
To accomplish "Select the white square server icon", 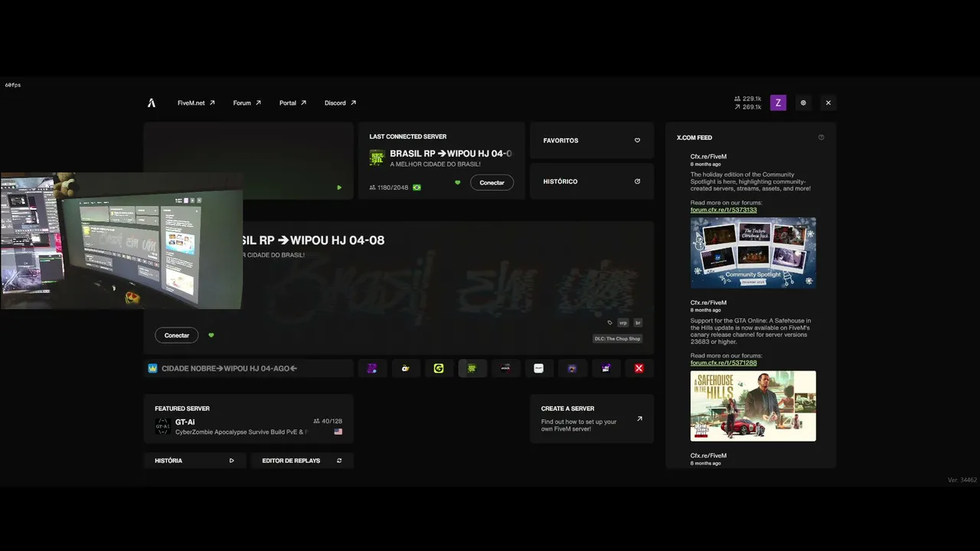I will point(539,368).
